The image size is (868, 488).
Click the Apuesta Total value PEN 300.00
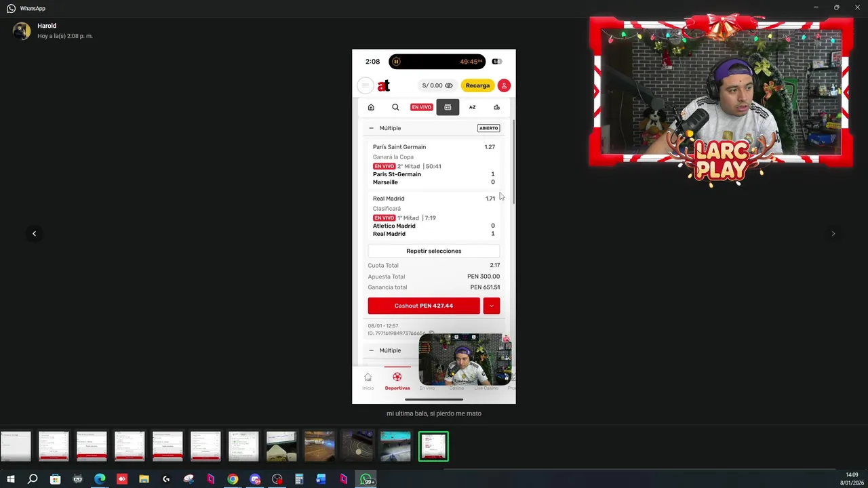pyautogui.click(x=484, y=277)
